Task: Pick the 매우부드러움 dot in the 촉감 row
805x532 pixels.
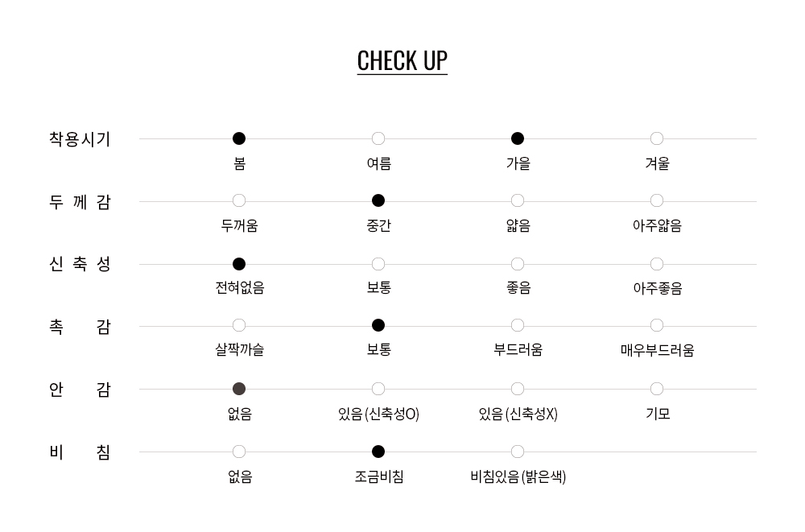Action: pyautogui.click(x=657, y=325)
